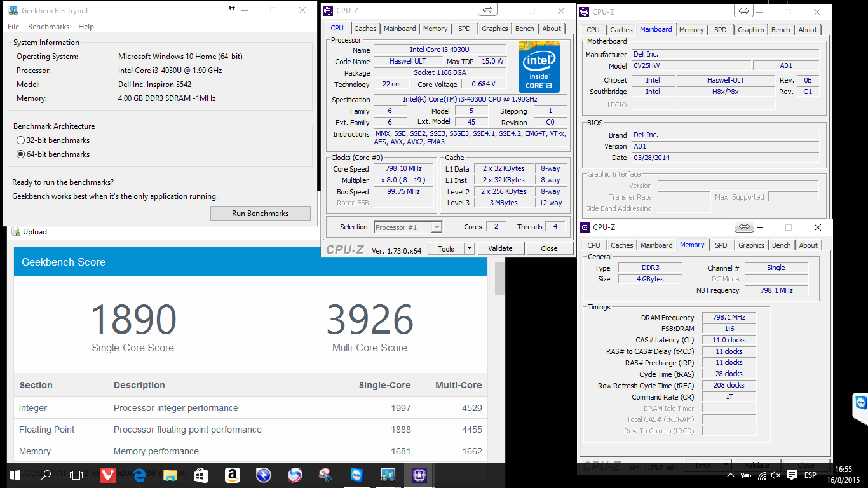Click Tools button in the CPU tab window

click(x=446, y=248)
